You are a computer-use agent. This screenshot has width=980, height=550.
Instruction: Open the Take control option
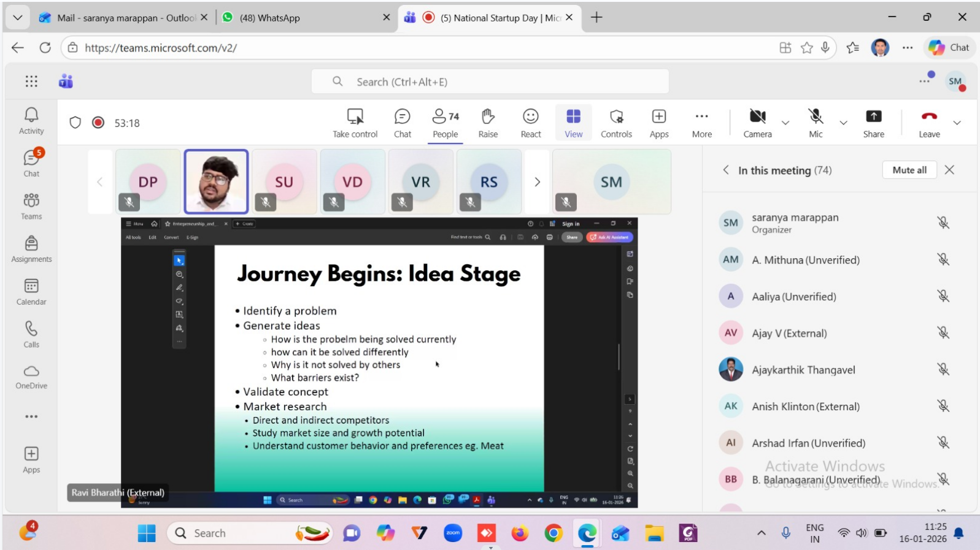point(355,123)
